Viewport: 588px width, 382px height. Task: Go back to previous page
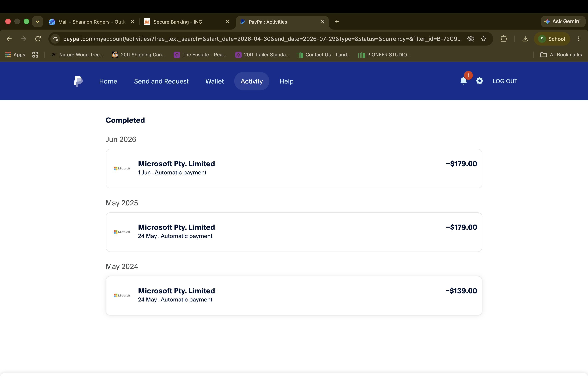point(9,39)
